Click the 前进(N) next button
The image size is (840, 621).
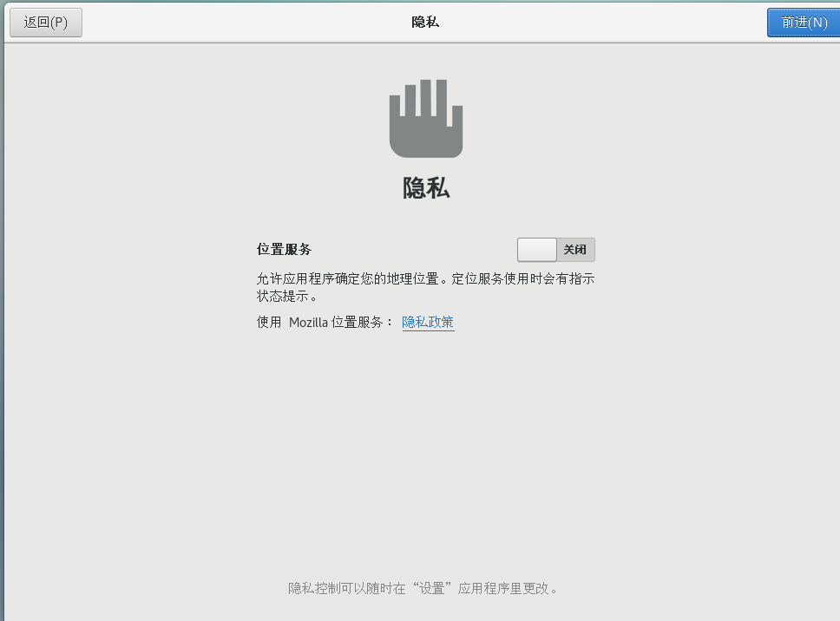click(x=804, y=23)
